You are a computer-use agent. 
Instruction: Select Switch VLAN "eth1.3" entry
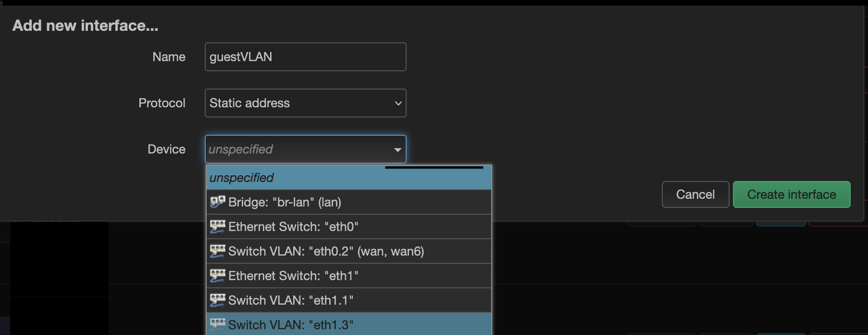349,324
